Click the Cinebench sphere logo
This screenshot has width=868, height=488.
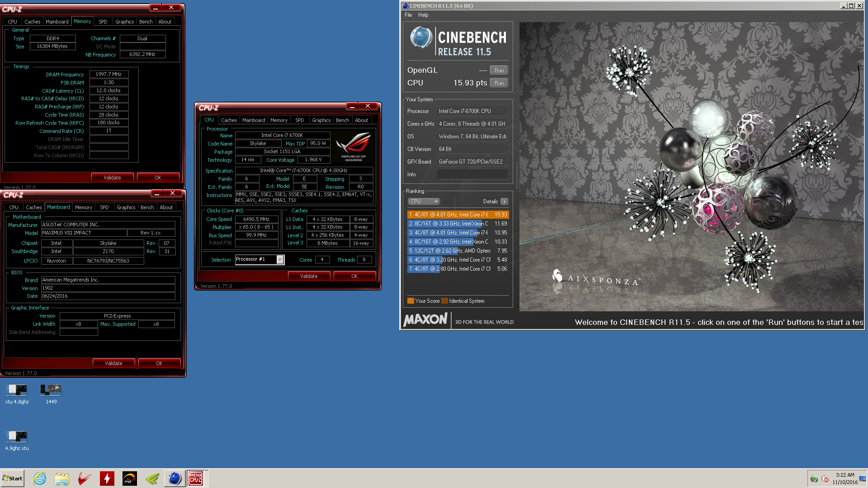421,38
